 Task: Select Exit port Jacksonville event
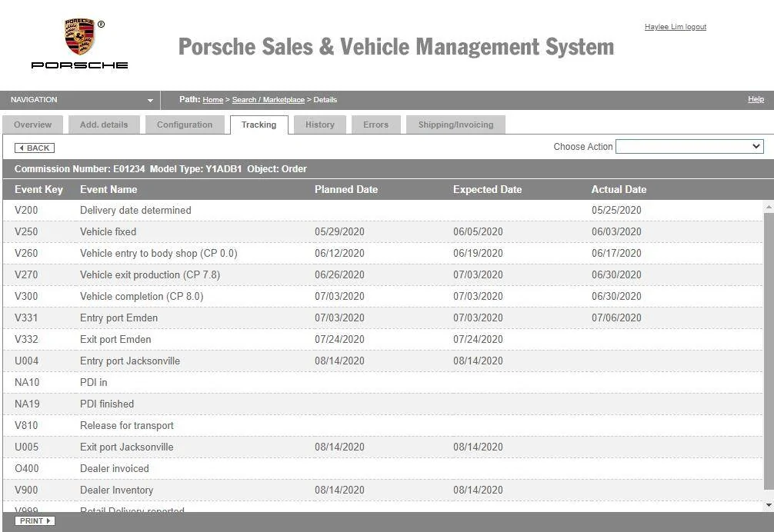click(127, 447)
